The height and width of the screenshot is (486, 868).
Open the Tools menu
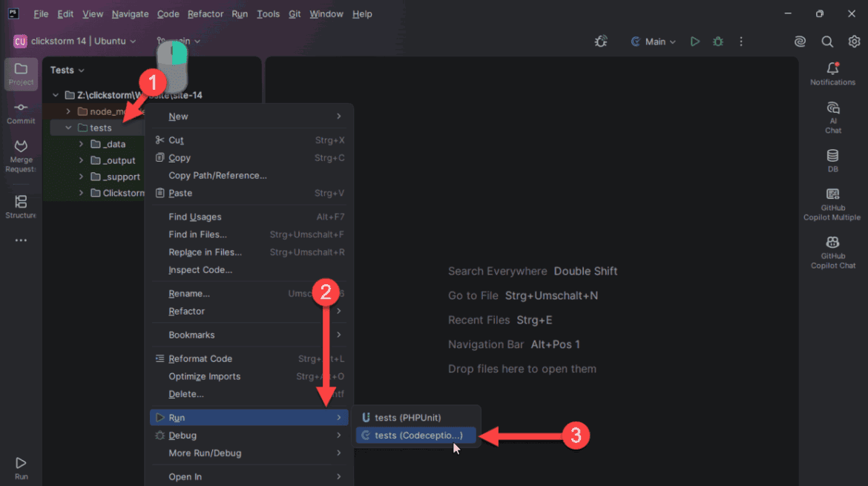pos(268,14)
